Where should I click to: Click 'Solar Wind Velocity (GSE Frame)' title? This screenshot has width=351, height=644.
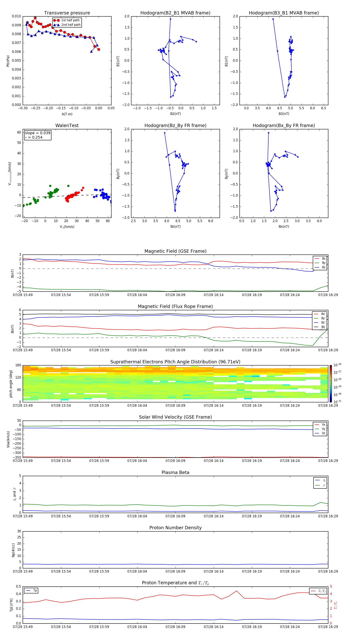pos(175,417)
